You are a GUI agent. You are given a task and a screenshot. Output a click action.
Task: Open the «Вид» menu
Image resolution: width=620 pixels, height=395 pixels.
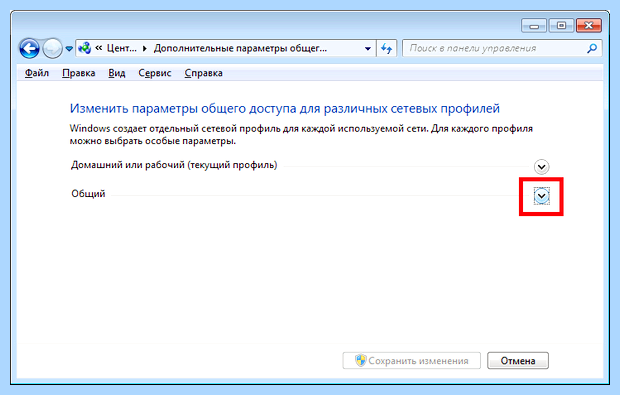(x=117, y=73)
